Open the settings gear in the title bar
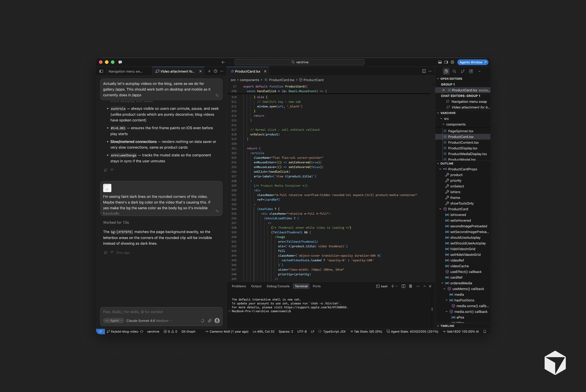 452,62
